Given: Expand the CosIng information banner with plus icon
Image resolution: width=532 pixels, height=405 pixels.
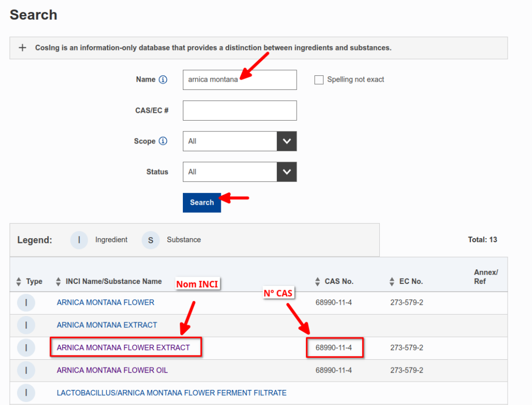Looking at the screenshot, I should pyautogui.click(x=22, y=48).
